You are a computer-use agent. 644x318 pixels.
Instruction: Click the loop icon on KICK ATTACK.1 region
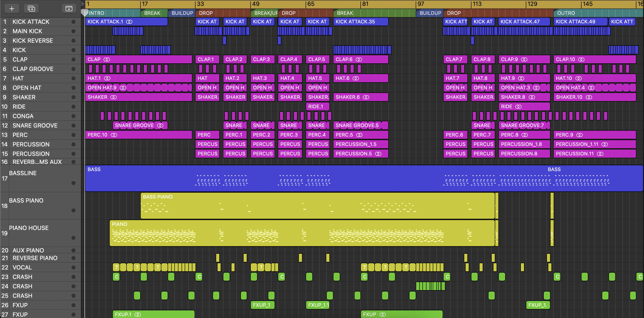tap(129, 22)
